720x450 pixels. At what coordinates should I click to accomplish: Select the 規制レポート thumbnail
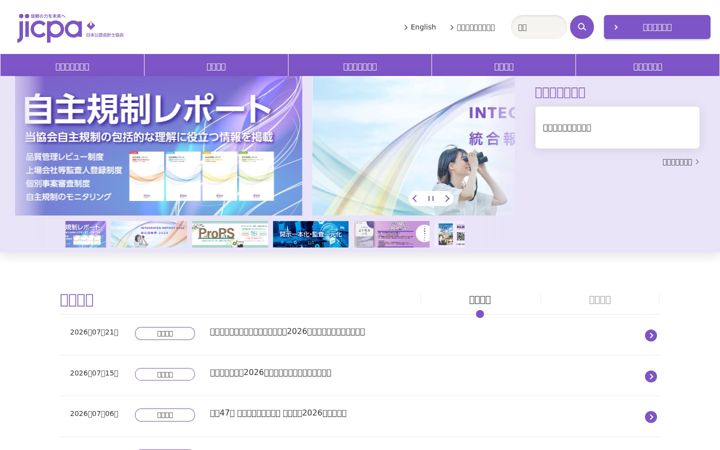point(85,234)
